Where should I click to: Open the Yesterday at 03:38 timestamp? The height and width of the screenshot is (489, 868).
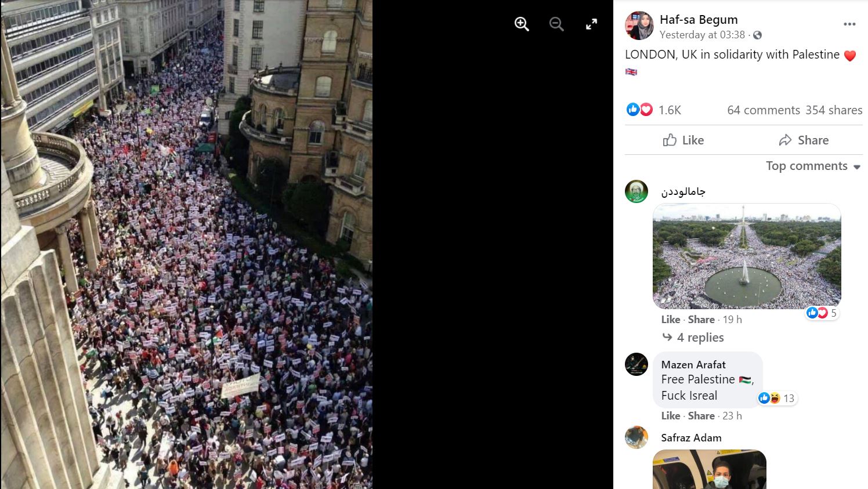[x=702, y=35]
